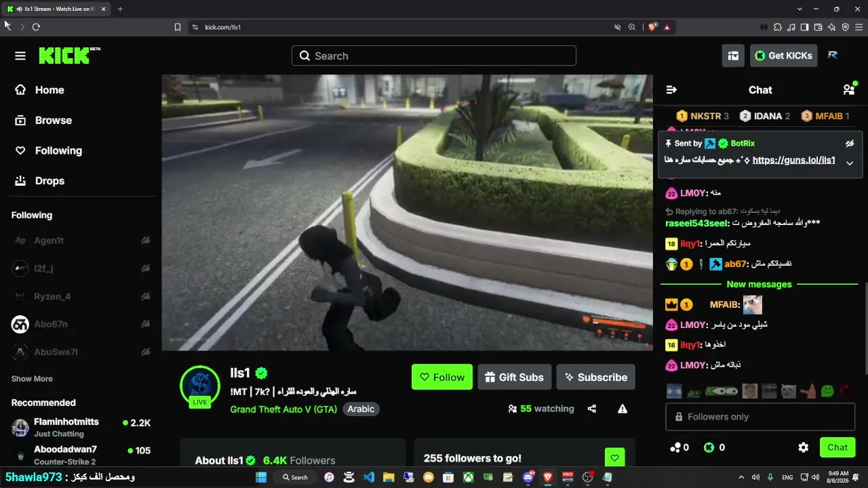Open a new browser tab
This screenshot has width=868, height=488.
click(120, 9)
